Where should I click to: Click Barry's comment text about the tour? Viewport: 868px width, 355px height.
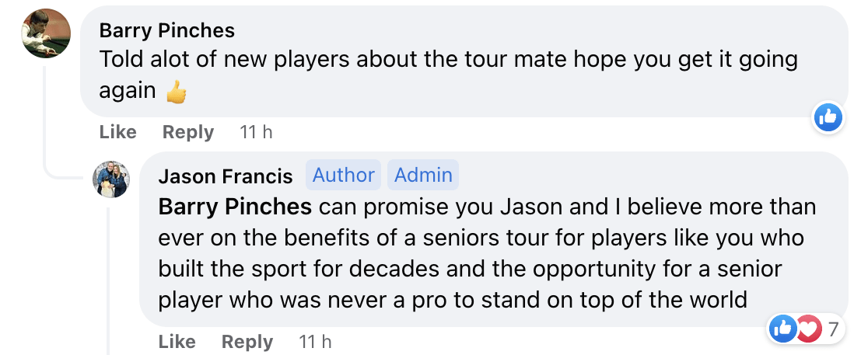[x=447, y=61]
